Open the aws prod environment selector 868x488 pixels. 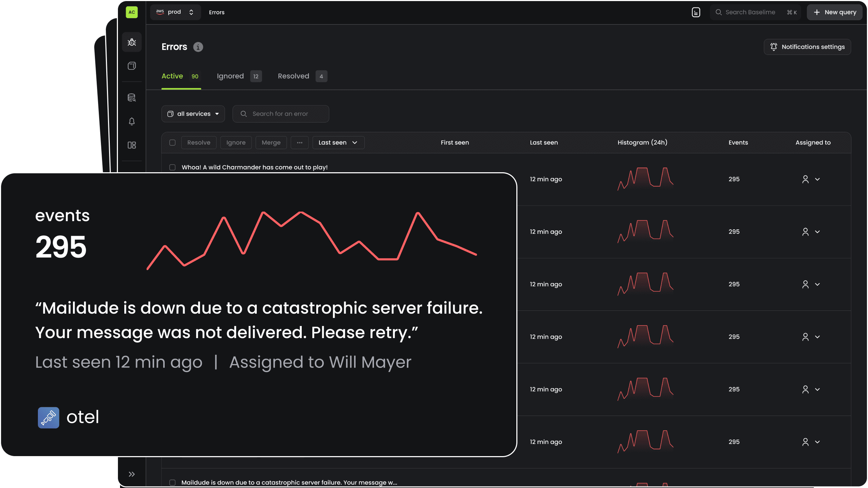click(x=175, y=12)
